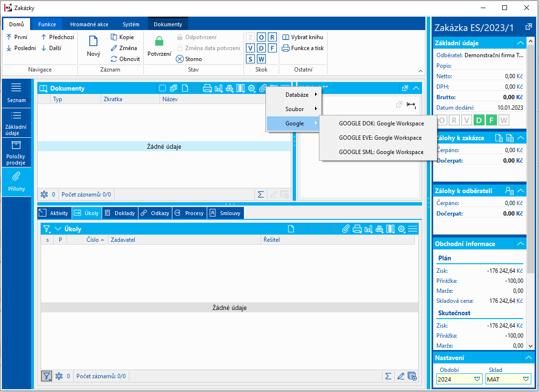
Task: Click the snowflake icon in Úkoly footer
Action: click(59, 376)
